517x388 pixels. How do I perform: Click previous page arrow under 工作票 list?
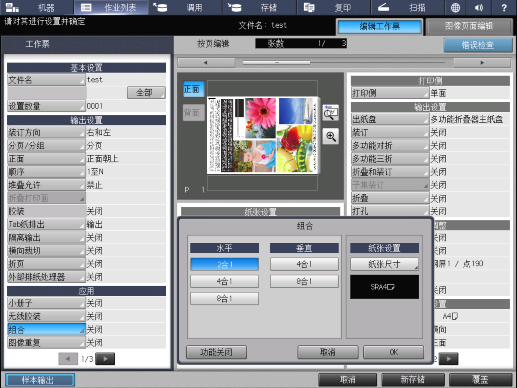(x=68, y=359)
